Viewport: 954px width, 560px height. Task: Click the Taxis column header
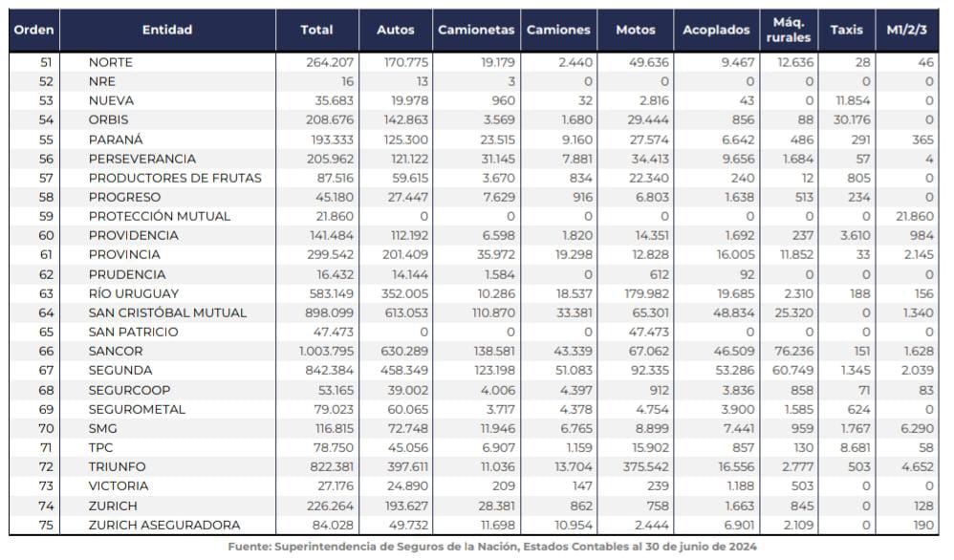pyautogui.click(x=846, y=30)
